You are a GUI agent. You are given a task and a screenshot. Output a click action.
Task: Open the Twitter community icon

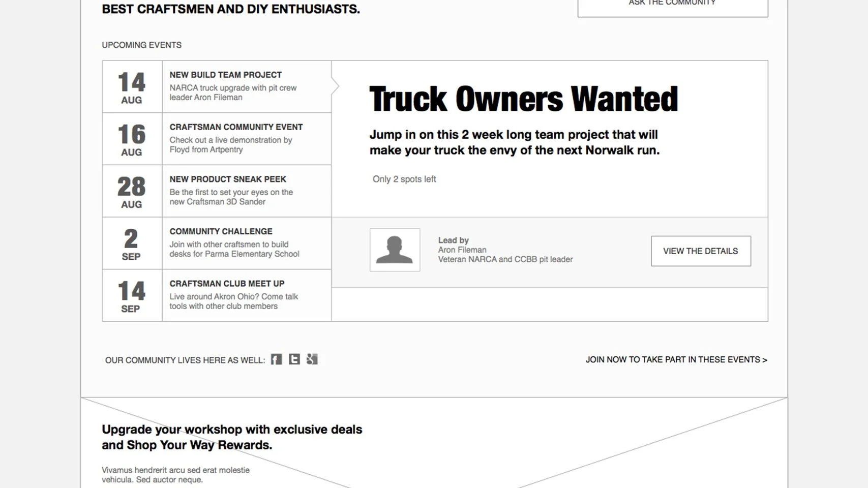coord(294,359)
